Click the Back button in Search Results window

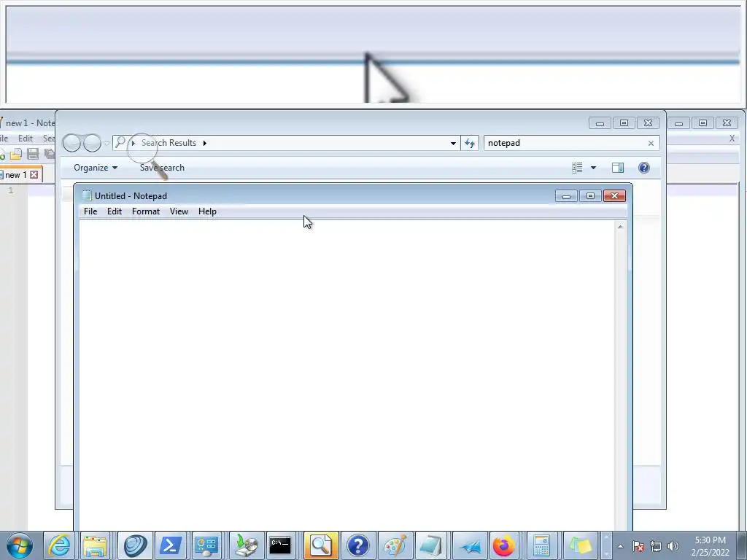tap(71, 143)
